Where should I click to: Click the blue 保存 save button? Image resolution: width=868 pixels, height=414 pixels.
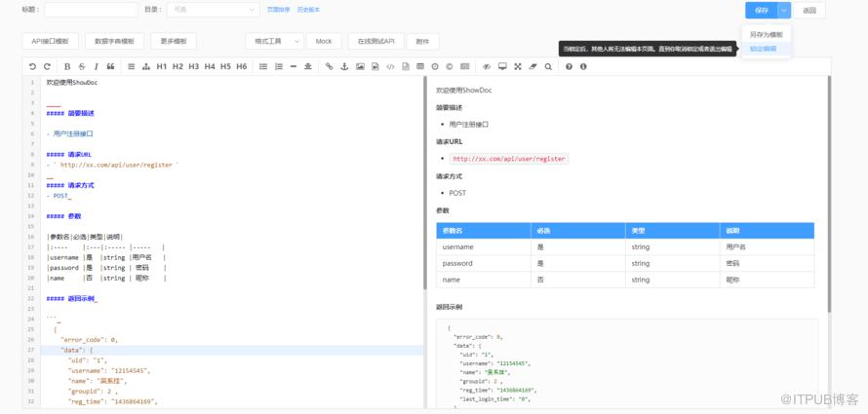coord(761,10)
